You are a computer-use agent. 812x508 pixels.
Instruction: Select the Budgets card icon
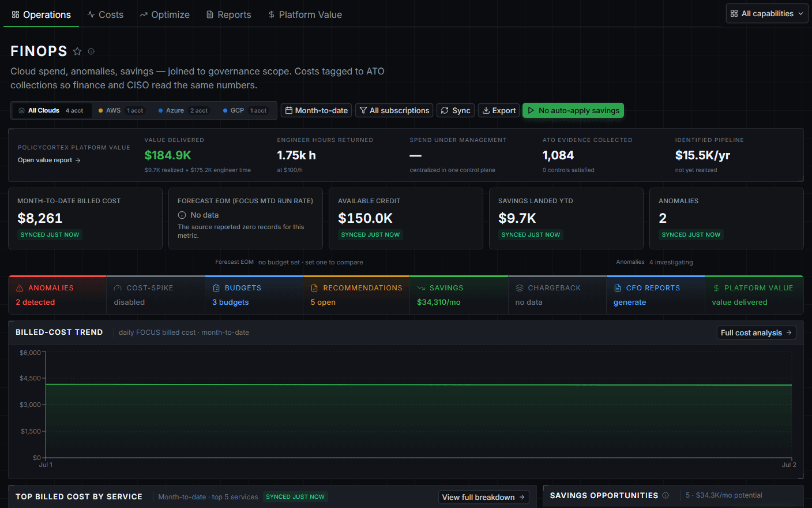pos(216,288)
